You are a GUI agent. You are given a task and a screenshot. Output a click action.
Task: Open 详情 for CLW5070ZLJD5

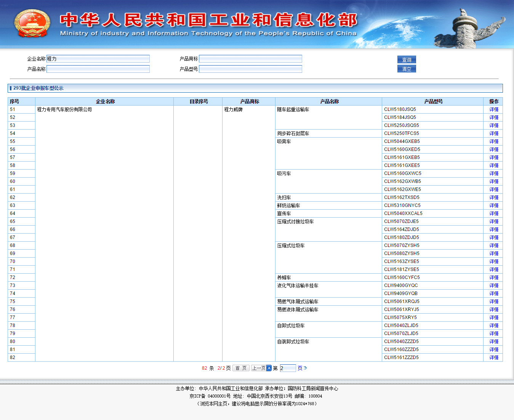(x=494, y=333)
